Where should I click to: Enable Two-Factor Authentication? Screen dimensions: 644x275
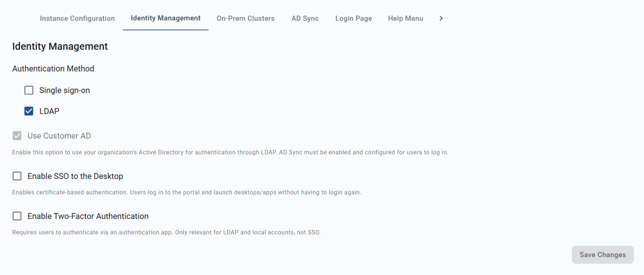17,216
